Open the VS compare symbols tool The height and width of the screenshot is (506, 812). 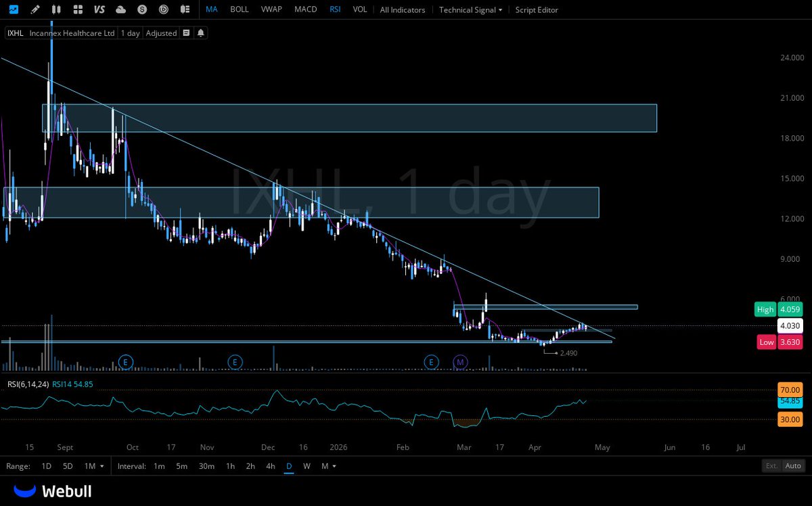coord(99,9)
